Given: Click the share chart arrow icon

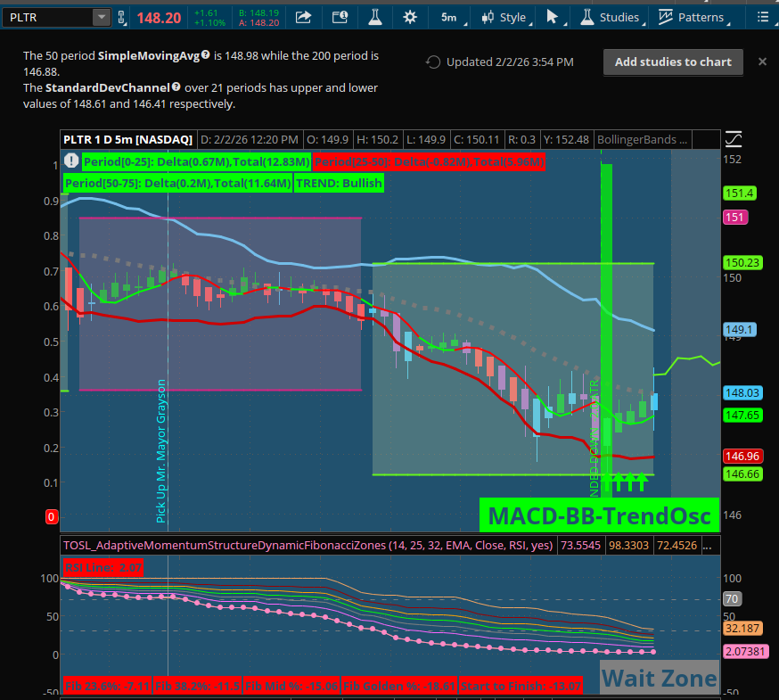Looking at the screenshot, I should click(303, 17).
